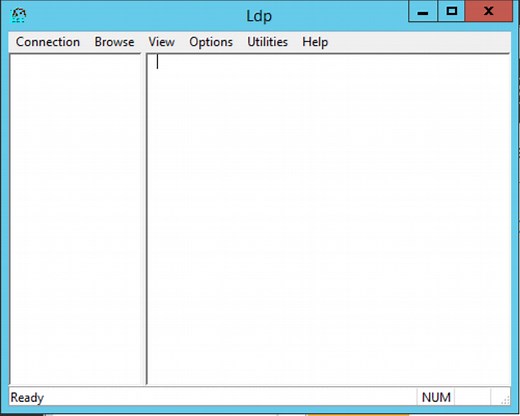This screenshot has height=416, width=520.
Task: Click the NUM indicator in status bar
Action: [x=436, y=397]
